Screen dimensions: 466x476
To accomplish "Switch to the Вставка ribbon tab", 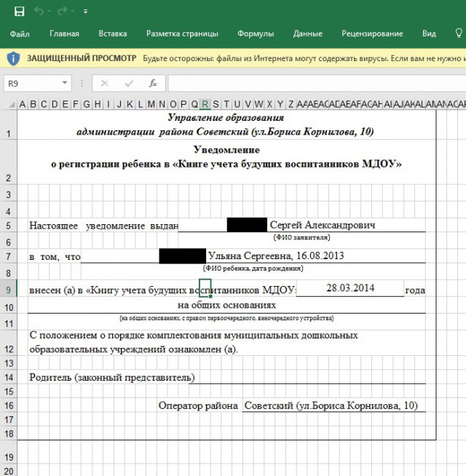I will click(x=113, y=33).
